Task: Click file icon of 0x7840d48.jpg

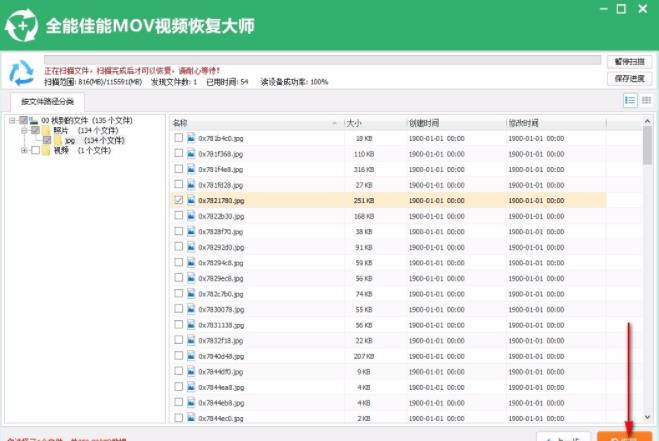Action: (191, 356)
